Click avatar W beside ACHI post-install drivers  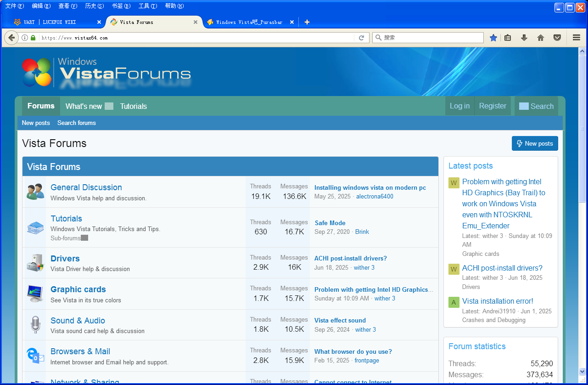click(x=454, y=269)
